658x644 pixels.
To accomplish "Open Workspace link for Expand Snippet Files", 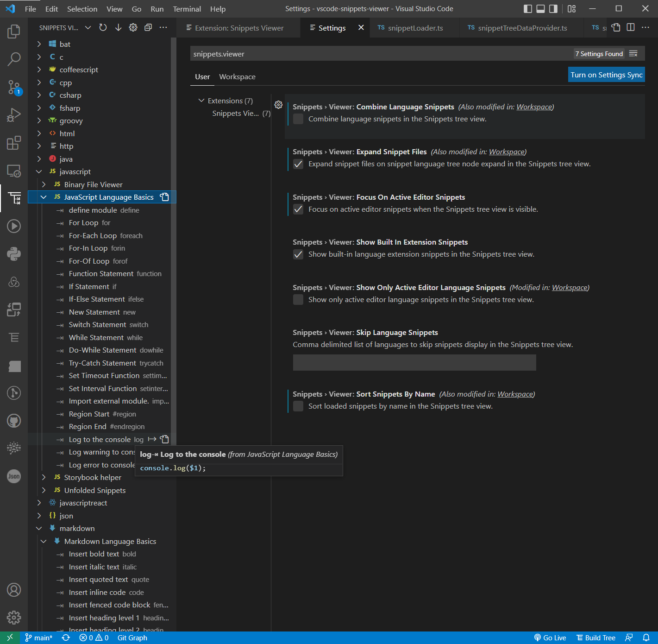I will coord(507,152).
